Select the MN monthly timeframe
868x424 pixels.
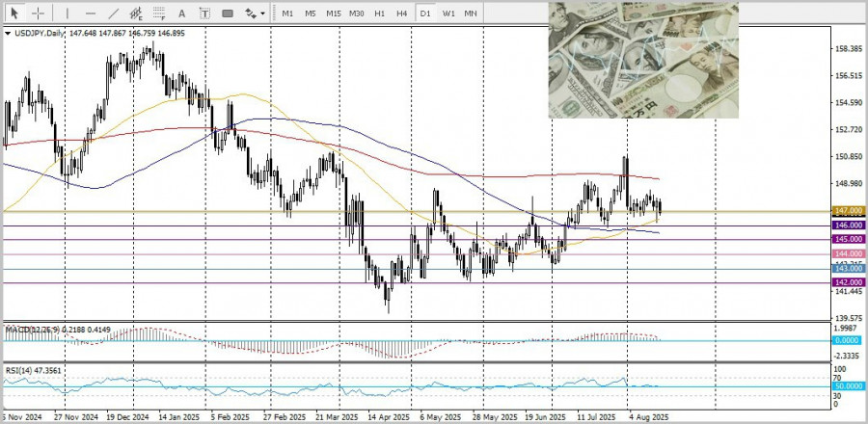point(471,13)
